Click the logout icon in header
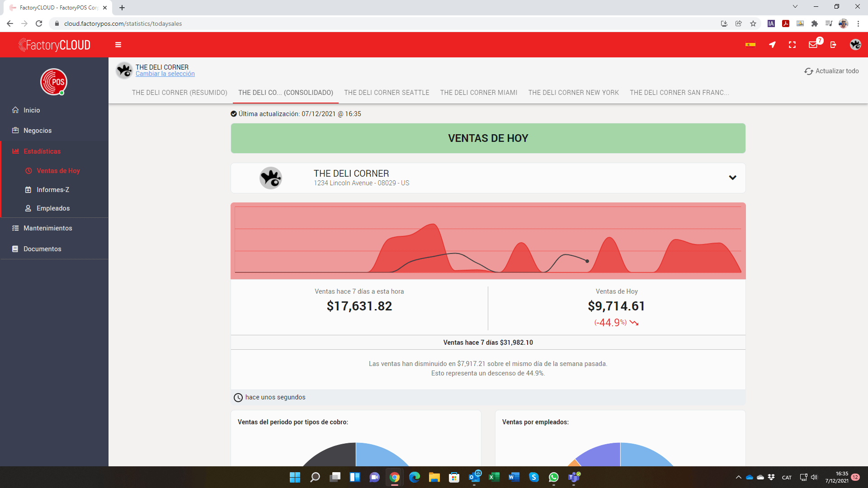 833,45
